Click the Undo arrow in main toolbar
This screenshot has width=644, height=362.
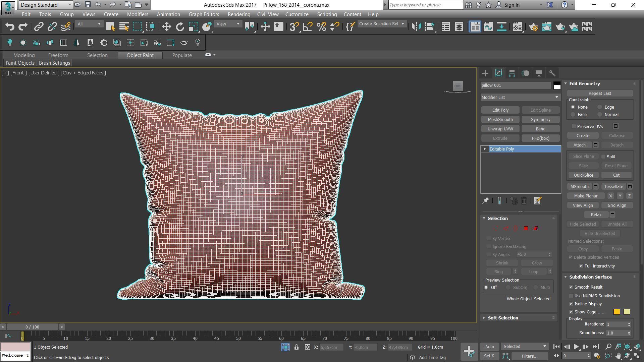[x=10, y=27]
